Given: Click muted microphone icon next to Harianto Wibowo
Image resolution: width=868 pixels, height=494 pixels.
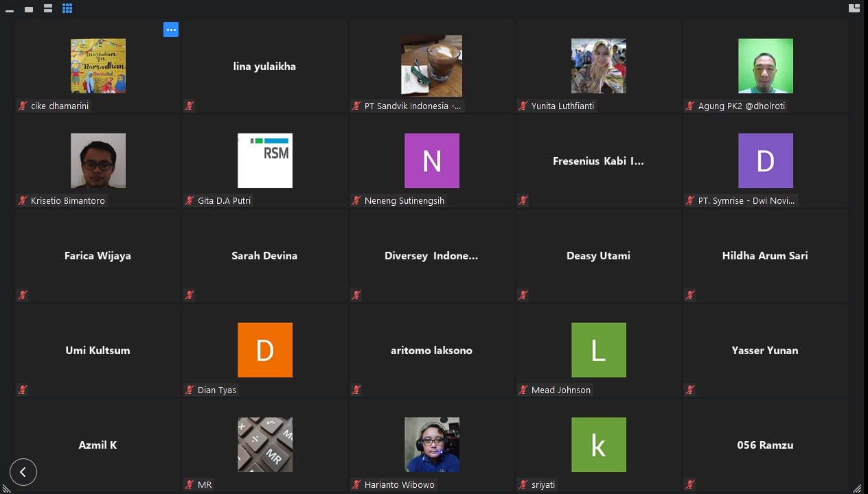Looking at the screenshot, I should click(x=356, y=485).
